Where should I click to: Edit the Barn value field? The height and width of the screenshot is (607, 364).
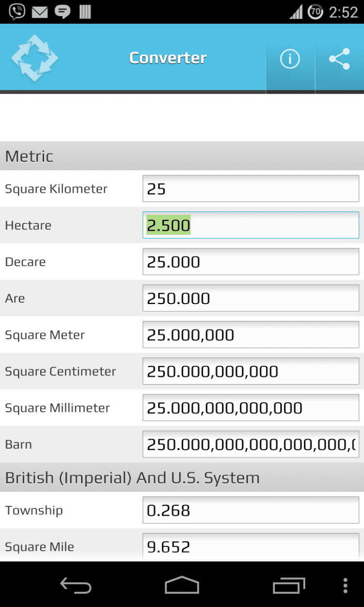(x=250, y=444)
